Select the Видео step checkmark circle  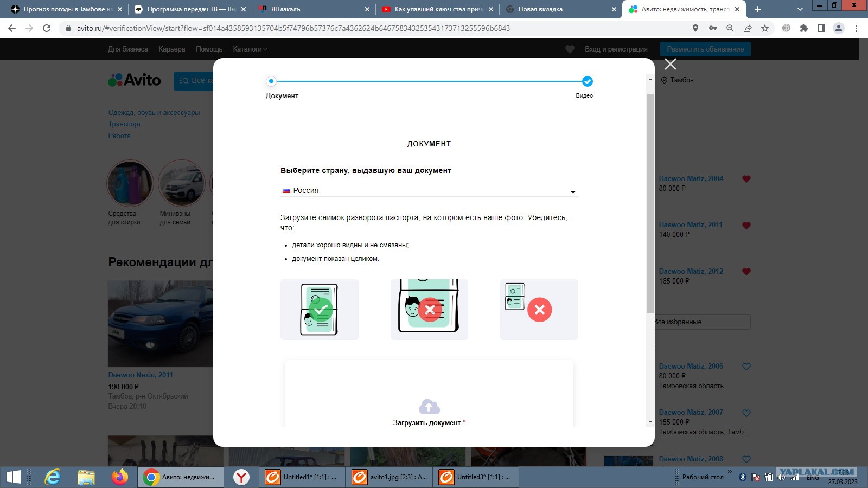587,81
